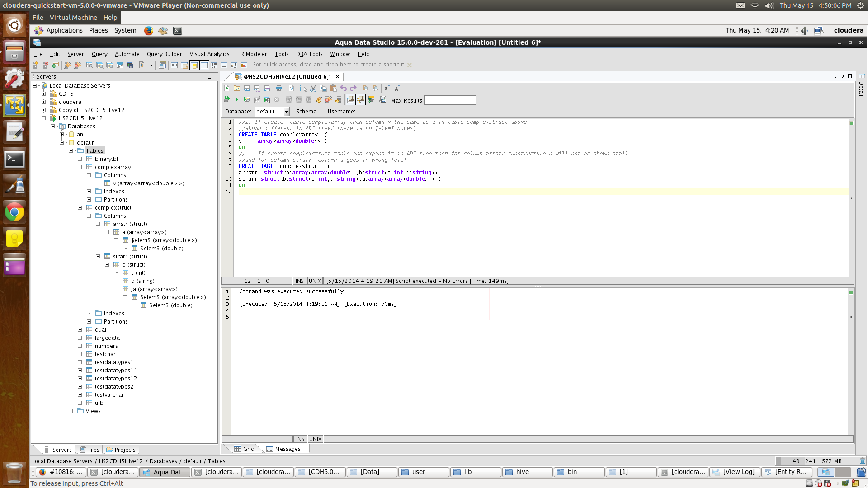The height and width of the screenshot is (488, 868).
Task: Click the Undo arrow icon
Action: pyautogui.click(x=344, y=89)
